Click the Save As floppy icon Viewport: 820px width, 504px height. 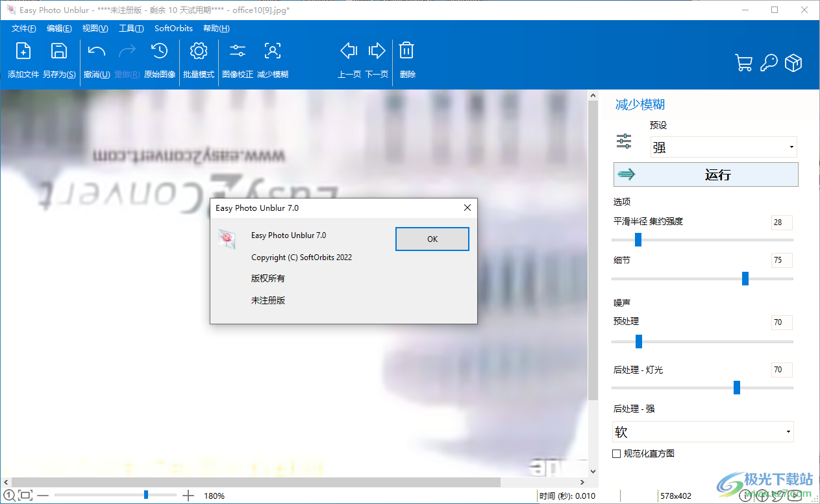click(59, 51)
